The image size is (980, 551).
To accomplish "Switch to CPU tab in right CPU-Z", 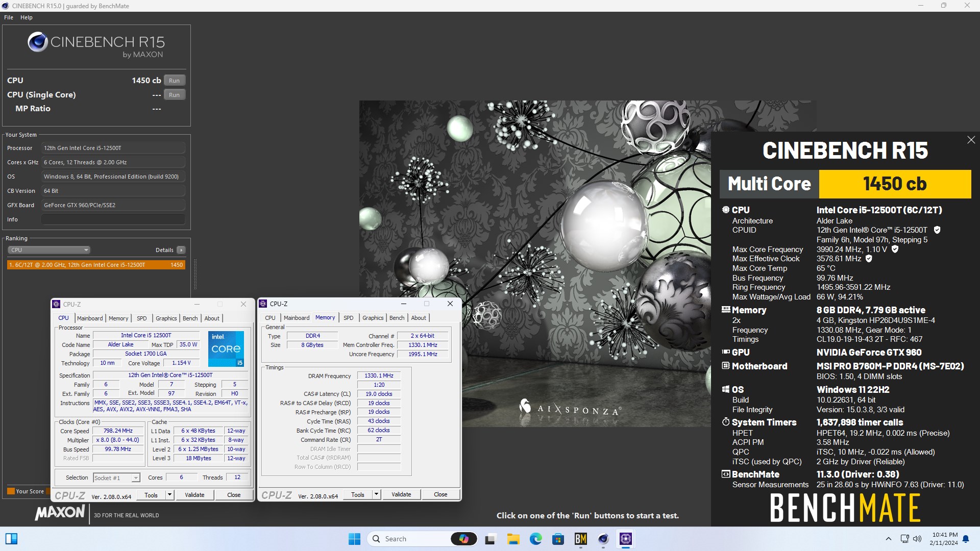I will 270,318.
